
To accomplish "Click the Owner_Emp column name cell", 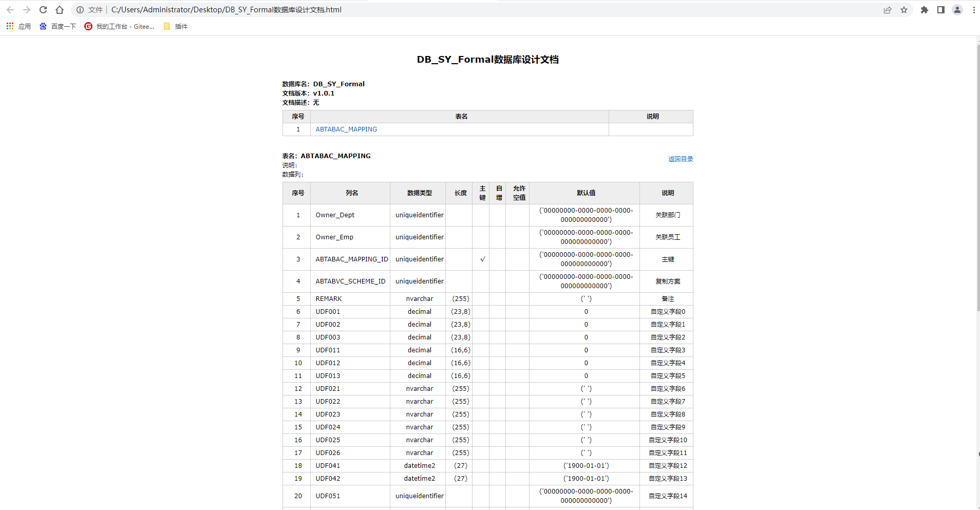I will [x=350, y=237].
